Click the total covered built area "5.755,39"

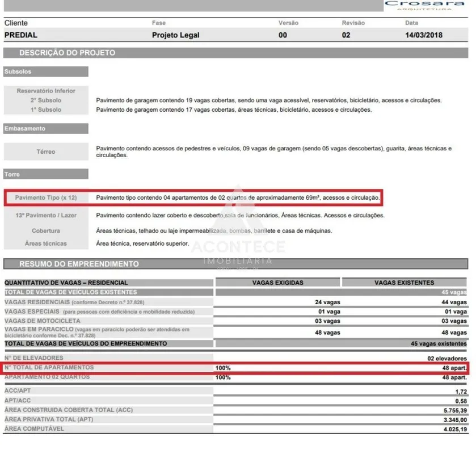pos(455,410)
